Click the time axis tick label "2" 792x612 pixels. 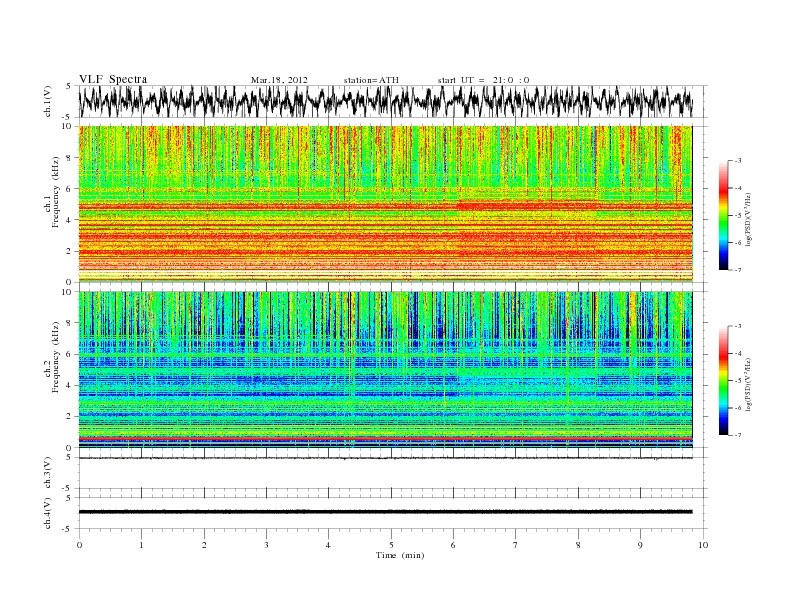pos(204,545)
